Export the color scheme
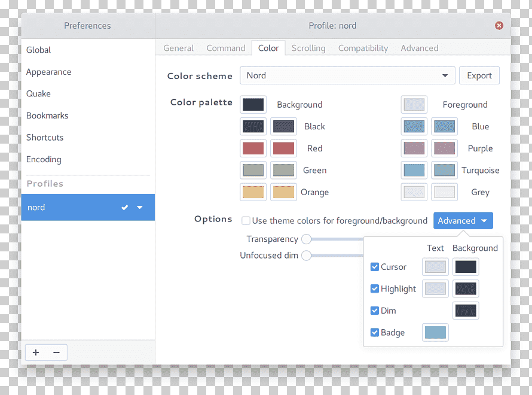The width and height of the screenshot is (532, 395). coord(479,75)
